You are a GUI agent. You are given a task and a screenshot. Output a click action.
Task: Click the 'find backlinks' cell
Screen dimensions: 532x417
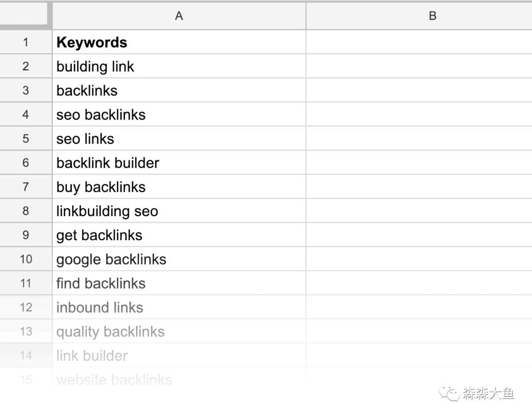pos(179,284)
